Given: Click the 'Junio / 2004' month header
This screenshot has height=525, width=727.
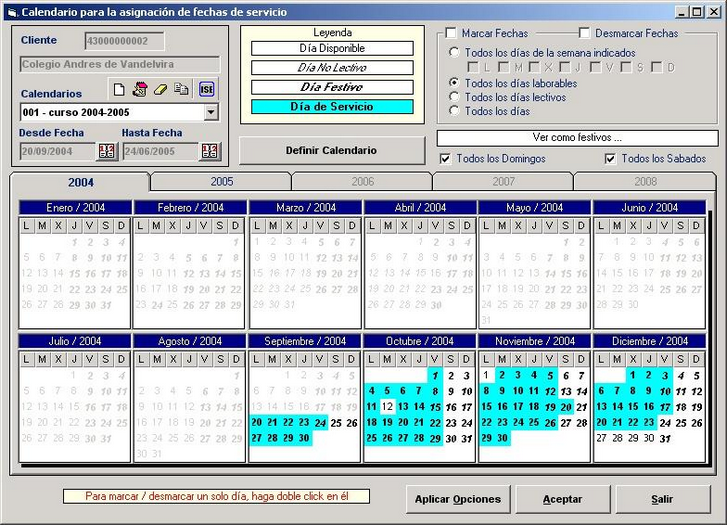Looking at the screenshot, I should tap(650, 207).
